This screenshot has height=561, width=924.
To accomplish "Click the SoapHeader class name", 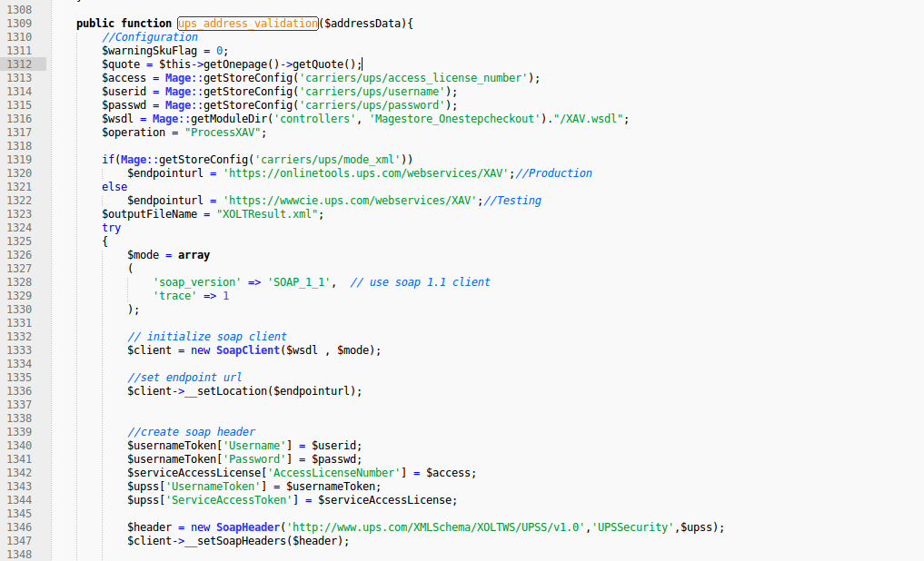I will coord(247,527).
